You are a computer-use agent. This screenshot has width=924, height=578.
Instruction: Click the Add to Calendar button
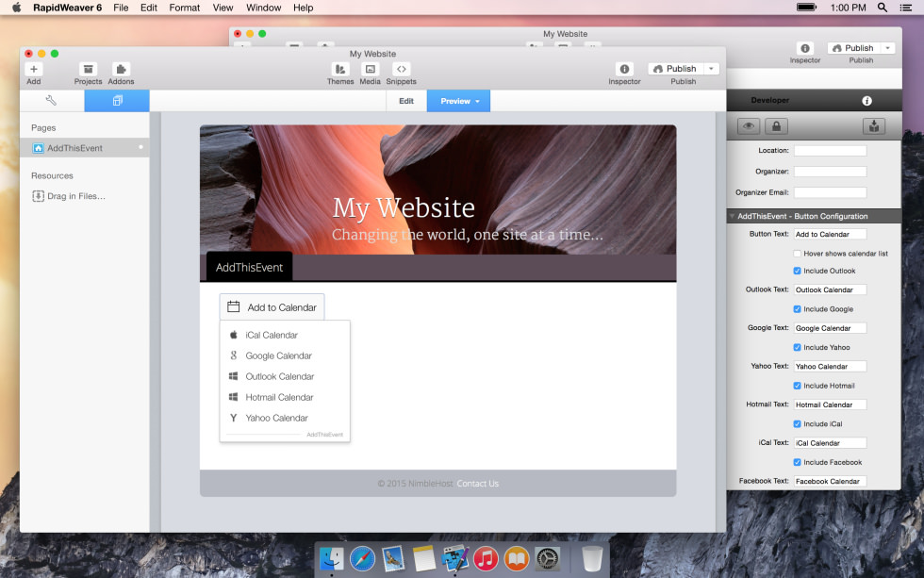coord(272,307)
